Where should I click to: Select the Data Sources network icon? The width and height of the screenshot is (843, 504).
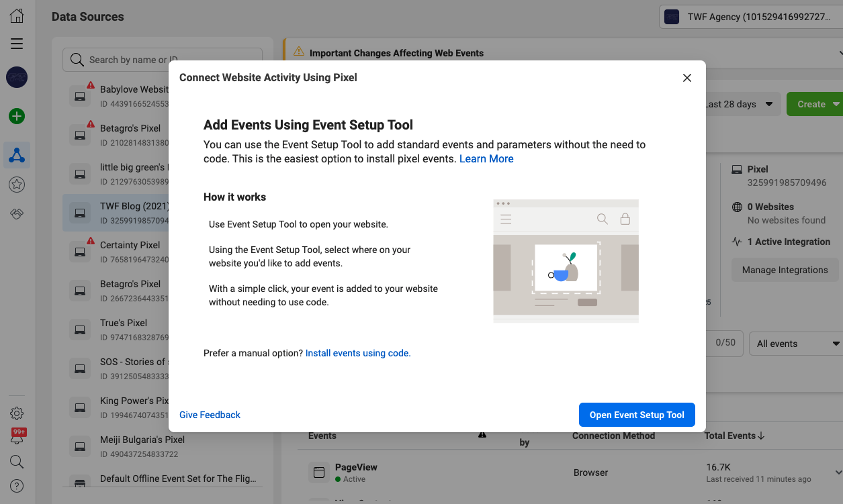[x=17, y=156]
